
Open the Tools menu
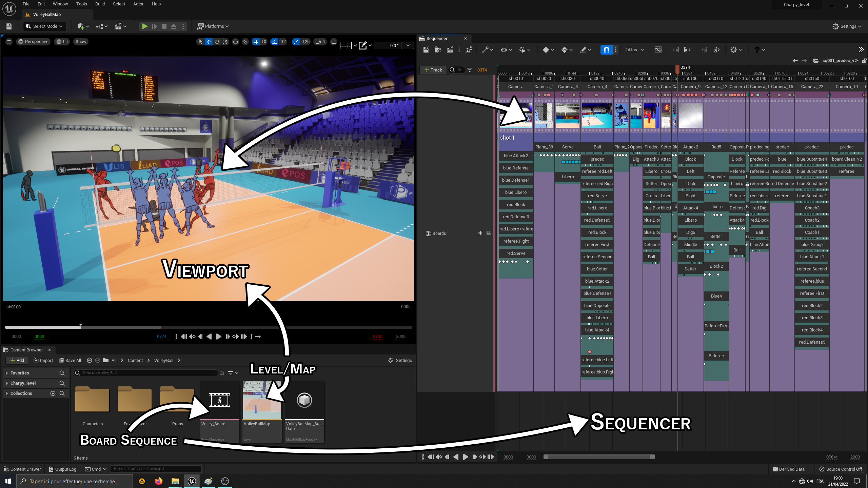pos(81,4)
